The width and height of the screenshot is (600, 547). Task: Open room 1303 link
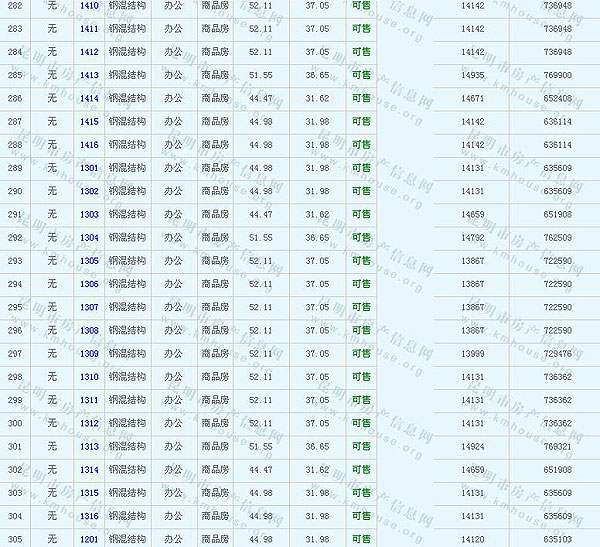click(x=89, y=215)
